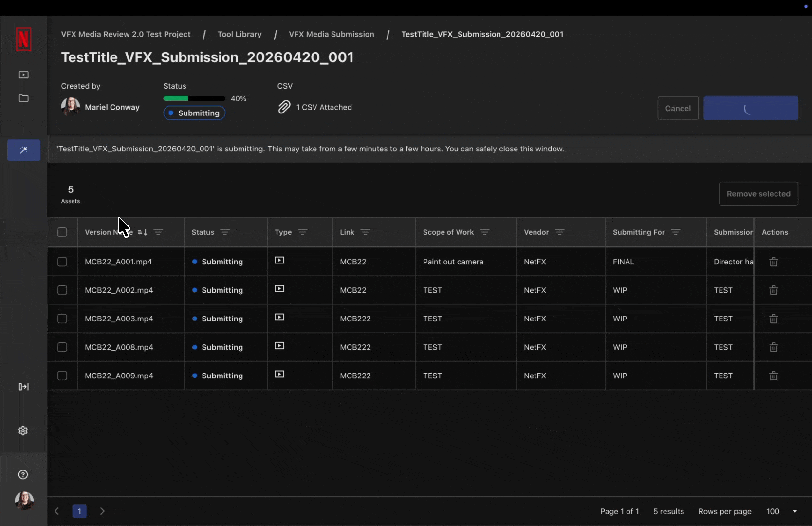This screenshot has width=812, height=526.
Task: Click the 1 CSV Attached text
Action: tap(324, 107)
